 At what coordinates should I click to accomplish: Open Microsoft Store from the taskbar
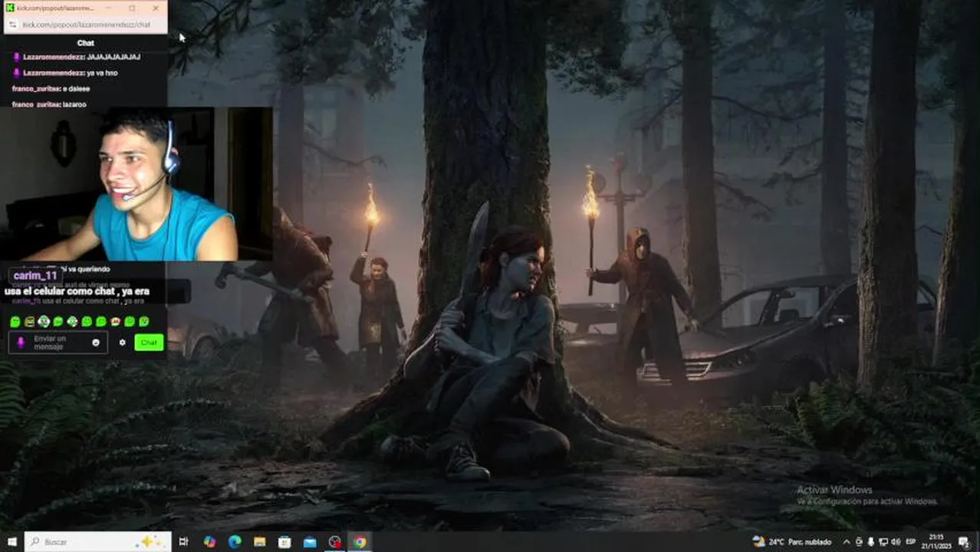pyautogui.click(x=284, y=542)
